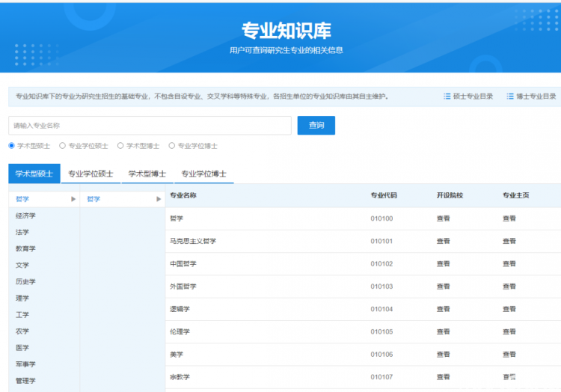View 专业主页 for 逻辑学

[x=509, y=309]
